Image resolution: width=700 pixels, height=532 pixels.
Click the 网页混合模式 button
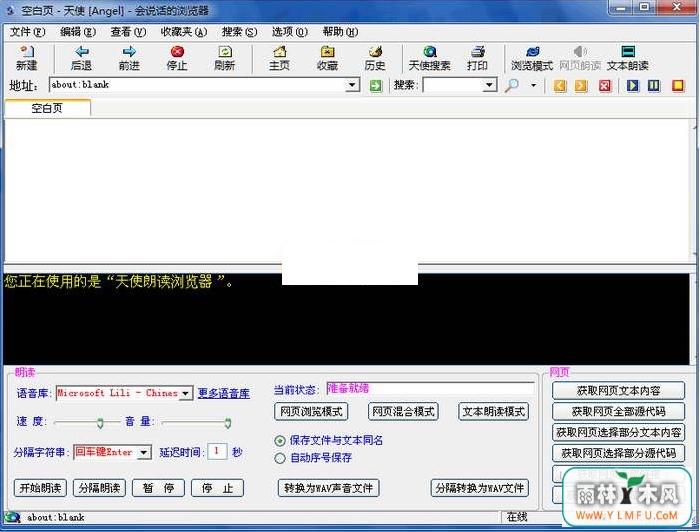[x=403, y=411]
